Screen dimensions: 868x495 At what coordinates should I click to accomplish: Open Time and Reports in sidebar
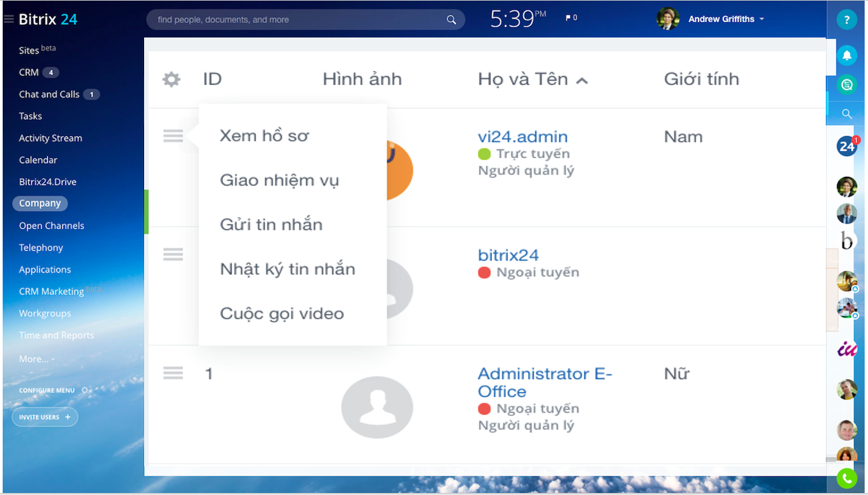(56, 335)
